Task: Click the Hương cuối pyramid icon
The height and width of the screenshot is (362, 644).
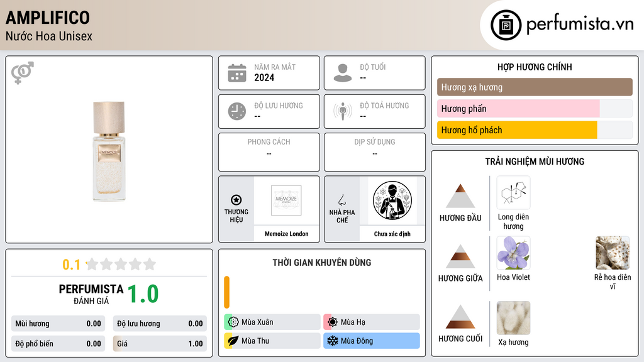Action: 460,317
